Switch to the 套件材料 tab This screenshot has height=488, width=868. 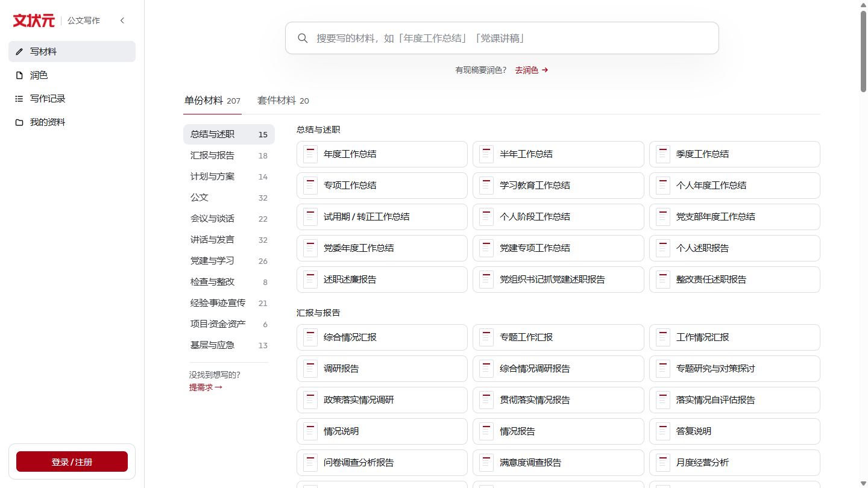click(283, 101)
